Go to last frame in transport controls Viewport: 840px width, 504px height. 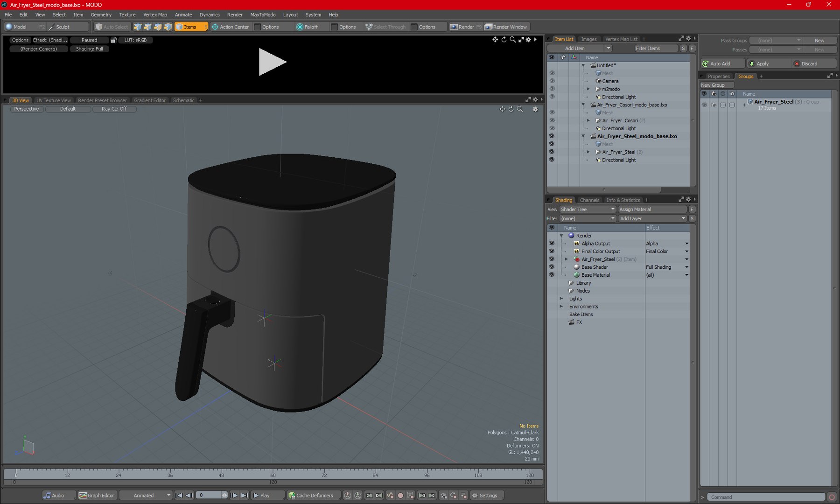(x=245, y=496)
